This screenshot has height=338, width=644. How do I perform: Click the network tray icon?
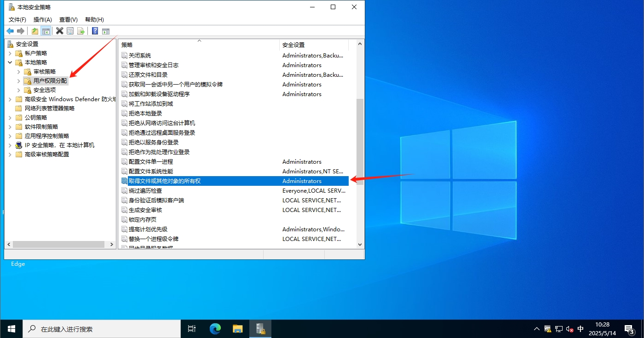559,329
